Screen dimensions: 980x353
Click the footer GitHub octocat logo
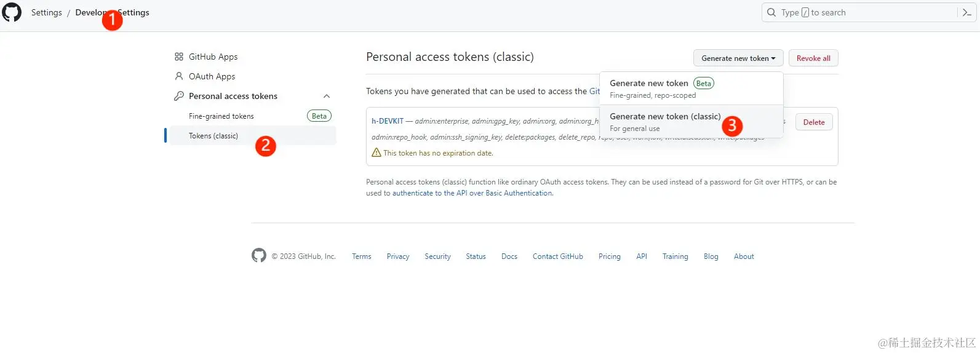point(259,256)
